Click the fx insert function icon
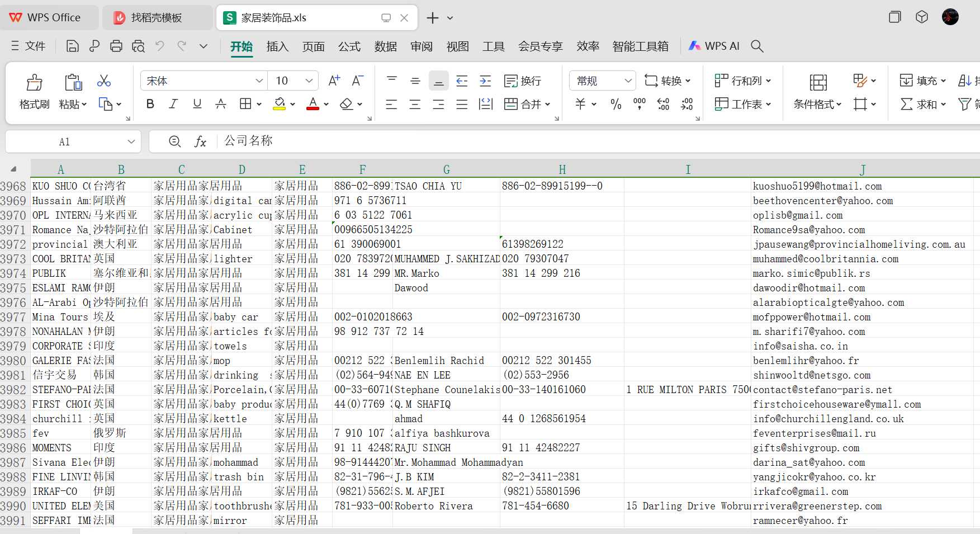 pos(200,141)
